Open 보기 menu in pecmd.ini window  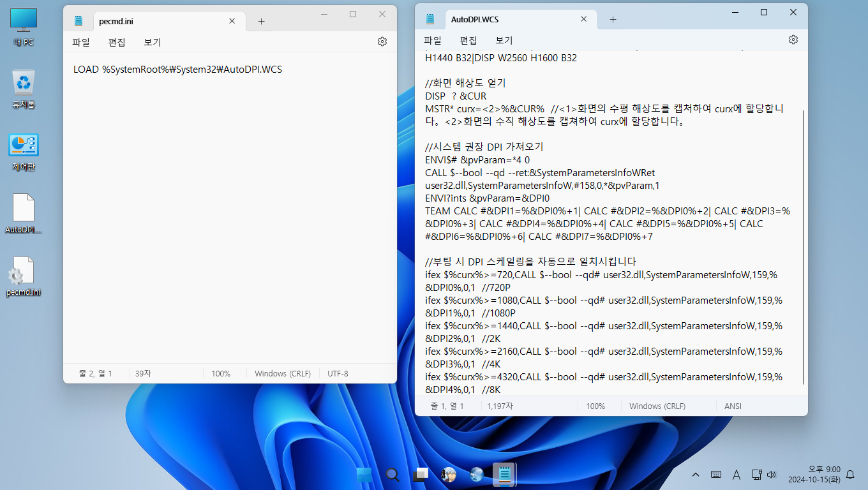(x=153, y=42)
